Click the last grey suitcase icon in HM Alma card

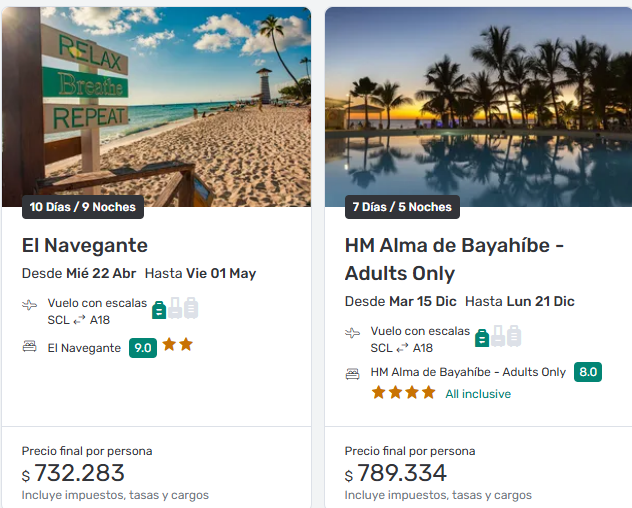pos(514,336)
